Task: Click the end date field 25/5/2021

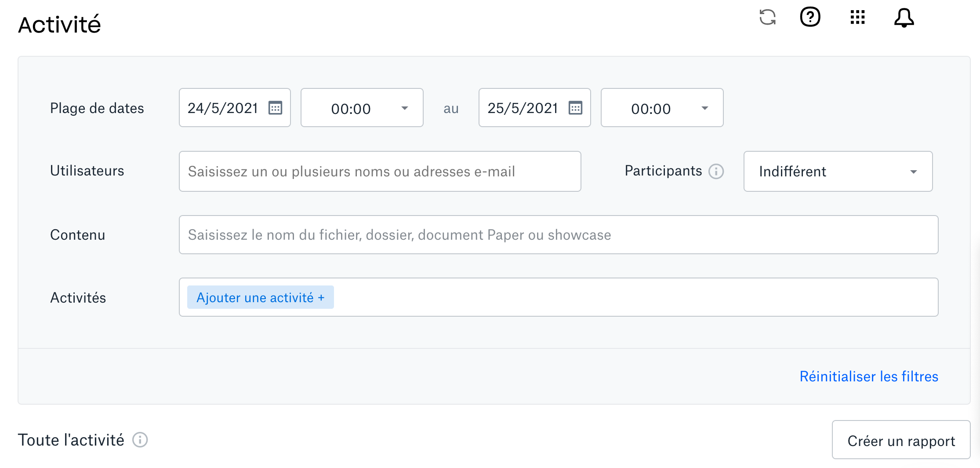Action: 523,108
